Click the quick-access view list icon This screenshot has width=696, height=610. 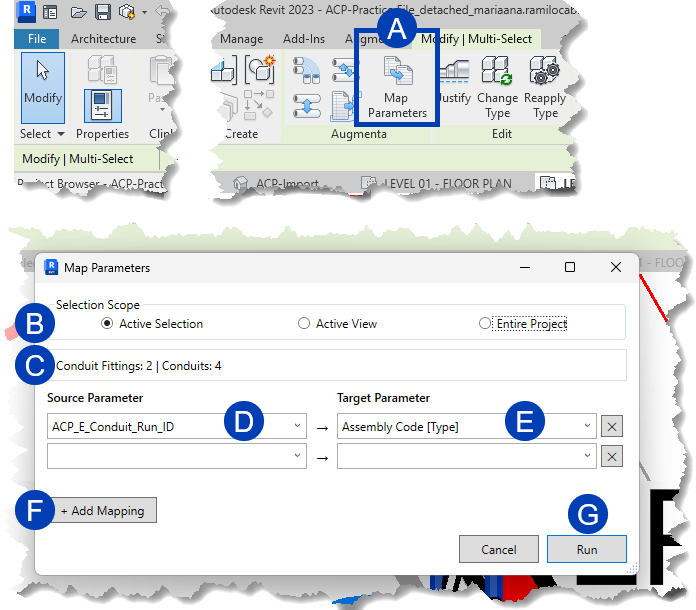50,12
